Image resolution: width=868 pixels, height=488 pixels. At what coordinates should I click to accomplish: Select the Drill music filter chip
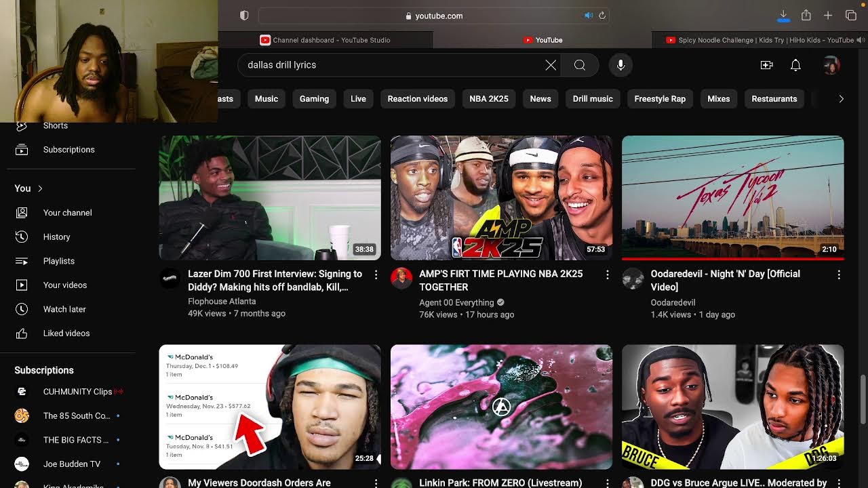pyautogui.click(x=593, y=99)
